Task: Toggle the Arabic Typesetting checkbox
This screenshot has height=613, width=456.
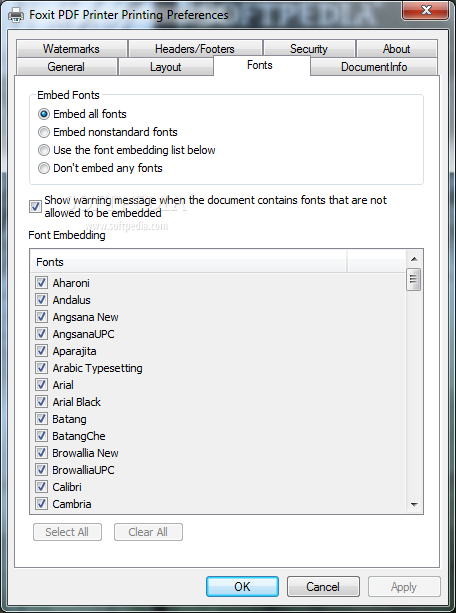Action: coord(41,367)
